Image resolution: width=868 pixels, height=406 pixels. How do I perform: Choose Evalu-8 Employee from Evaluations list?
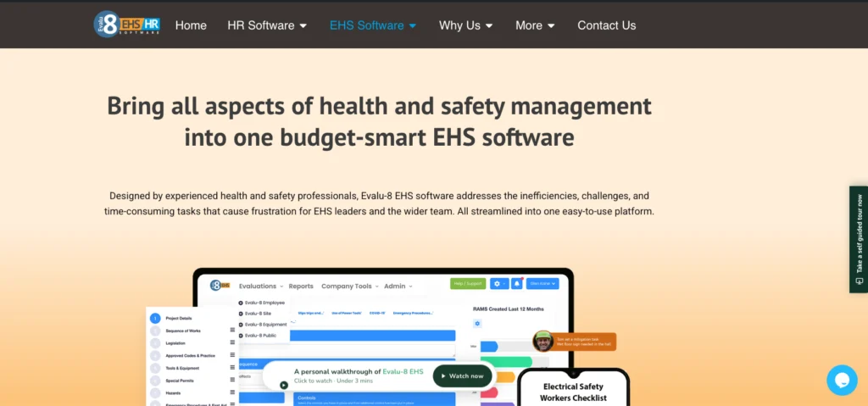[262, 303]
